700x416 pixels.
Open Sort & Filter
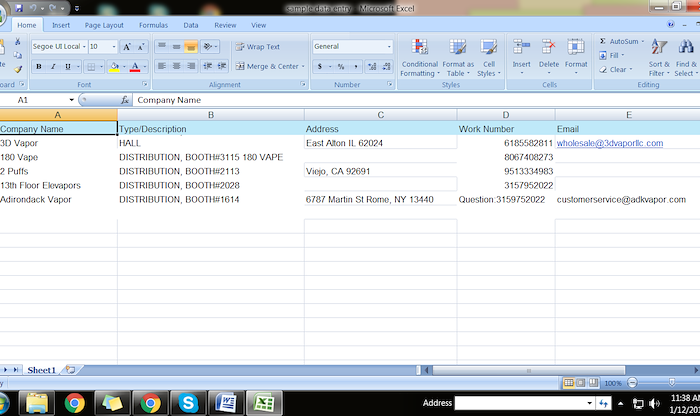pyautogui.click(x=659, y=58)
